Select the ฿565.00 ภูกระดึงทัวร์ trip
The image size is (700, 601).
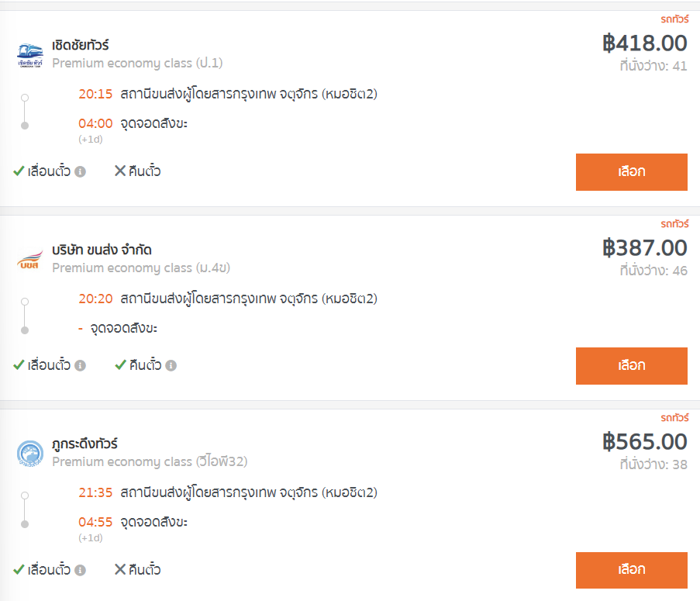(x=631, y=570)
